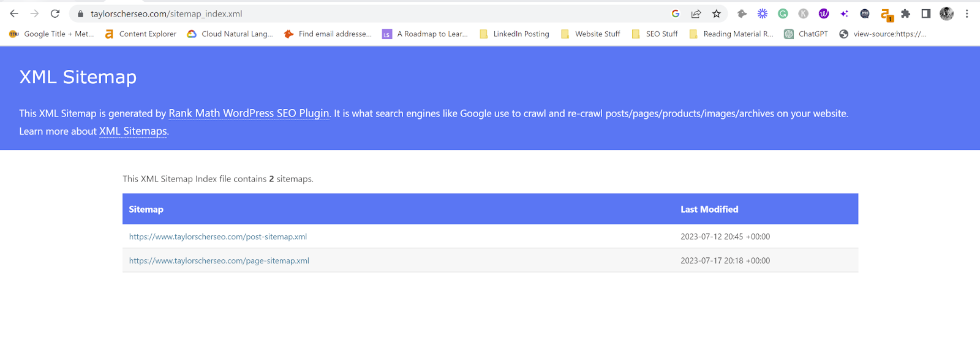Open the XML Sitemaps learn more link
Viewport: 980px width, 345px height.
point(133,131)
